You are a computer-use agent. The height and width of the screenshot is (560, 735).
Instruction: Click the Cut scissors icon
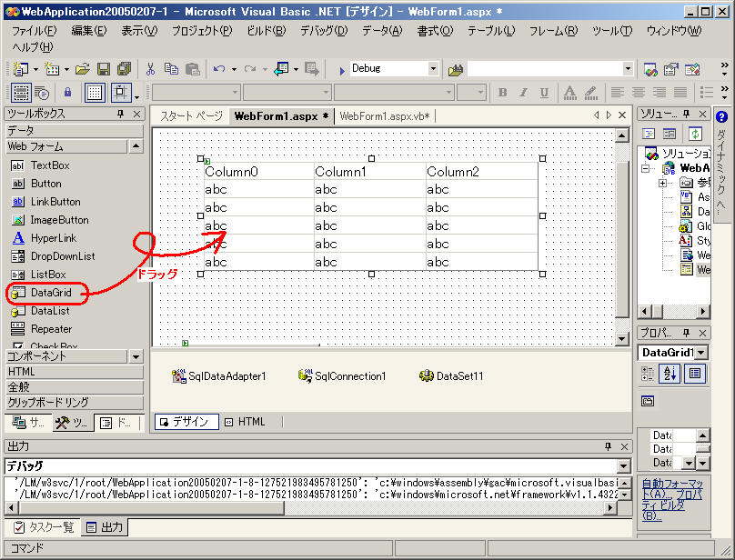pos(150,69)
